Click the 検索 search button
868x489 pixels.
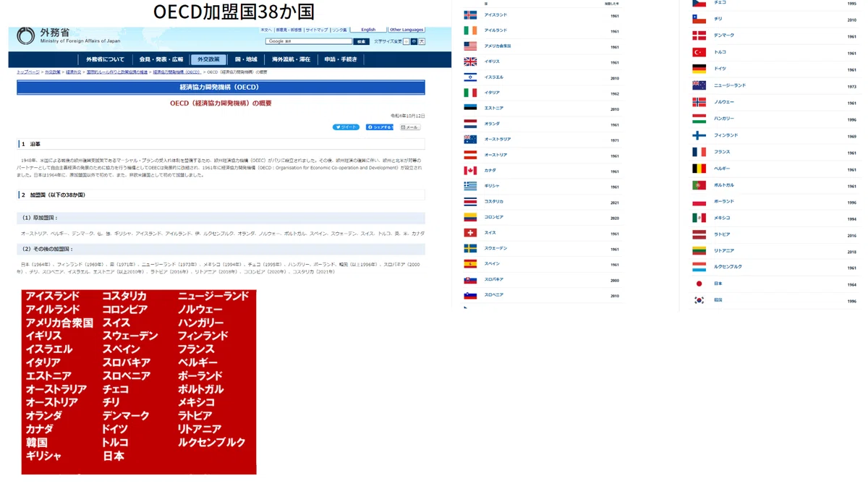362,41
